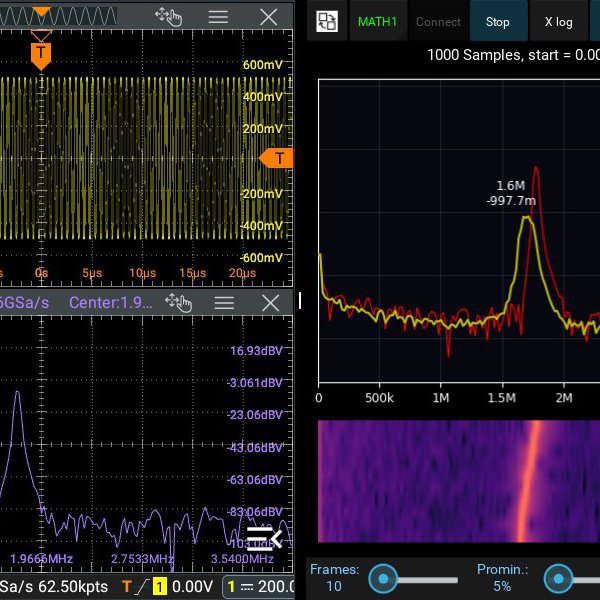This screenshot has width=600, height=600.
Task: Click the Stop button
Action: point(498,21)
